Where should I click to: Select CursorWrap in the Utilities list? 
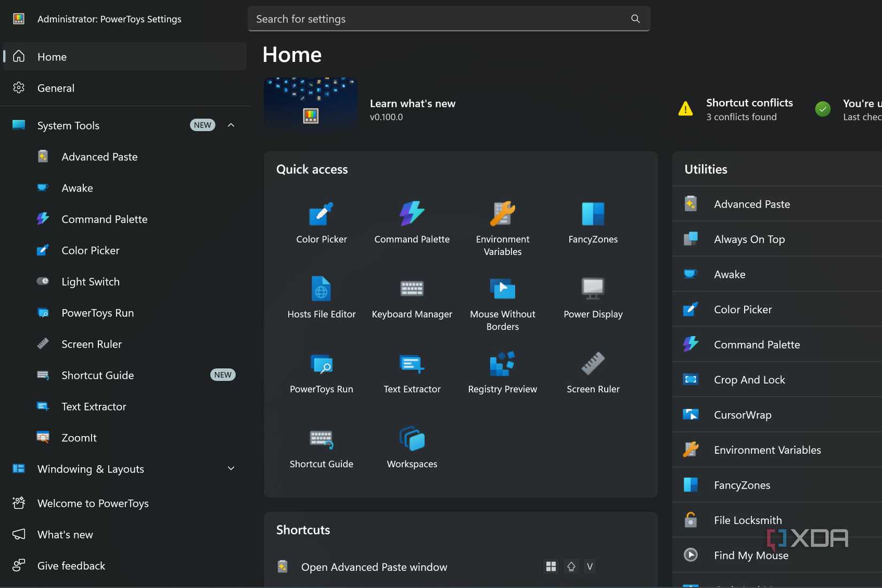pos(777,415)
